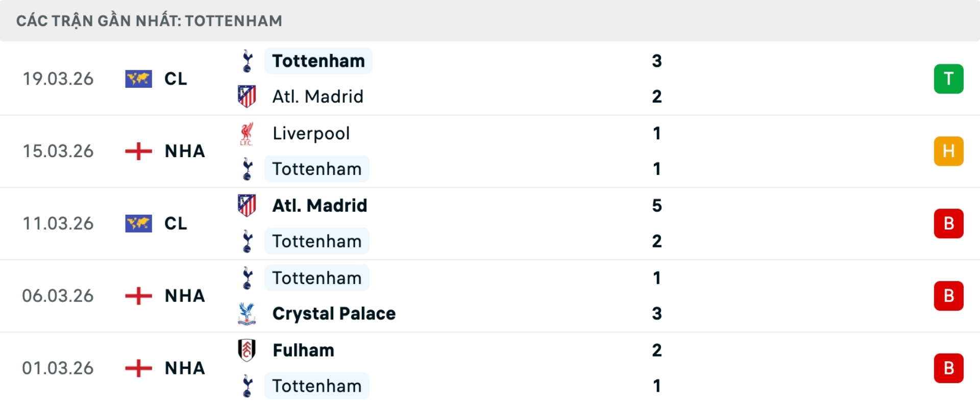The width and height of the screenshot is (980, 404).
Task: Open Fulham team link
Action: (303, 350)
